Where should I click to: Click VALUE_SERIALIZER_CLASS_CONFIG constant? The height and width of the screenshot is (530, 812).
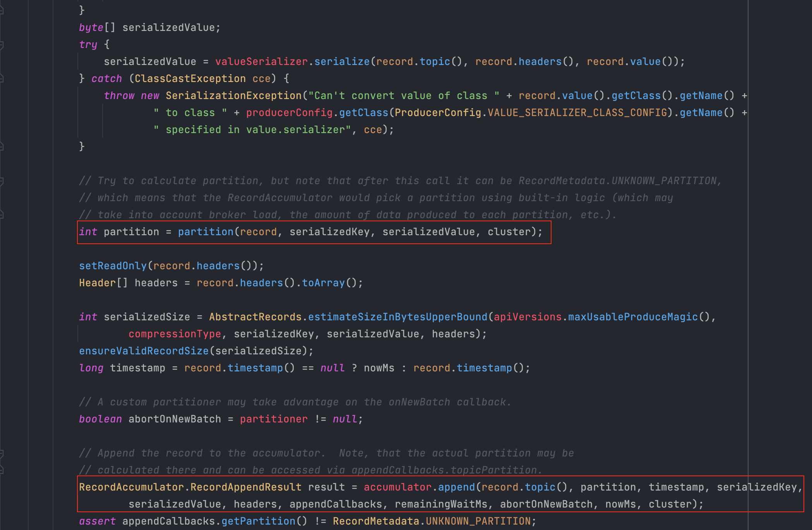577,113
